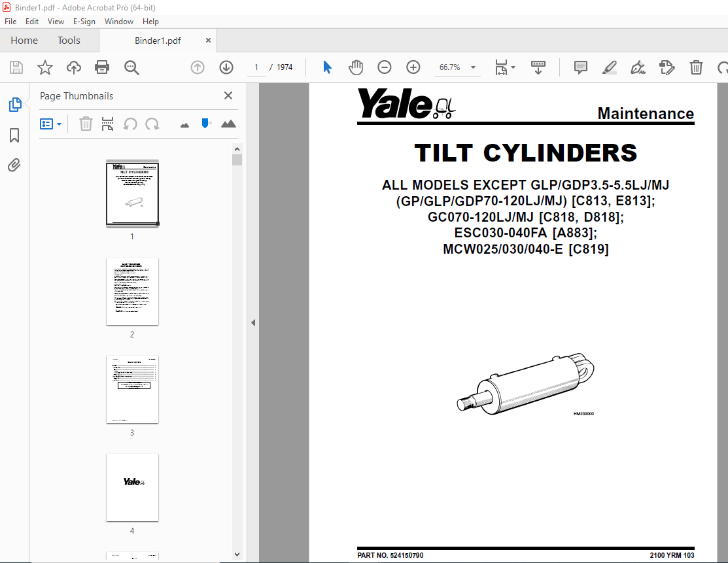Go to next page arrow

point(226,67)
